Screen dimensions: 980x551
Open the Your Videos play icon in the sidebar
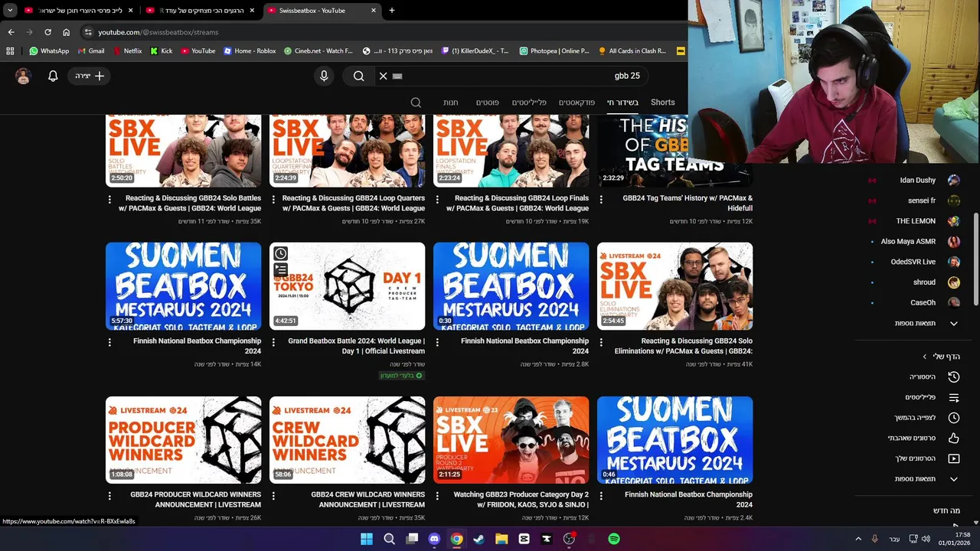[x=953, y=458]
